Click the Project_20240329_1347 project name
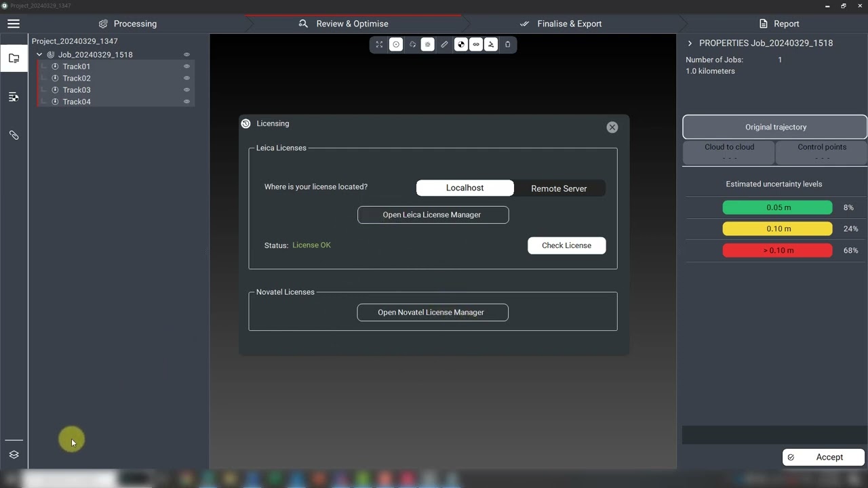This screenshot has width=868, height=488. [75, 41]
